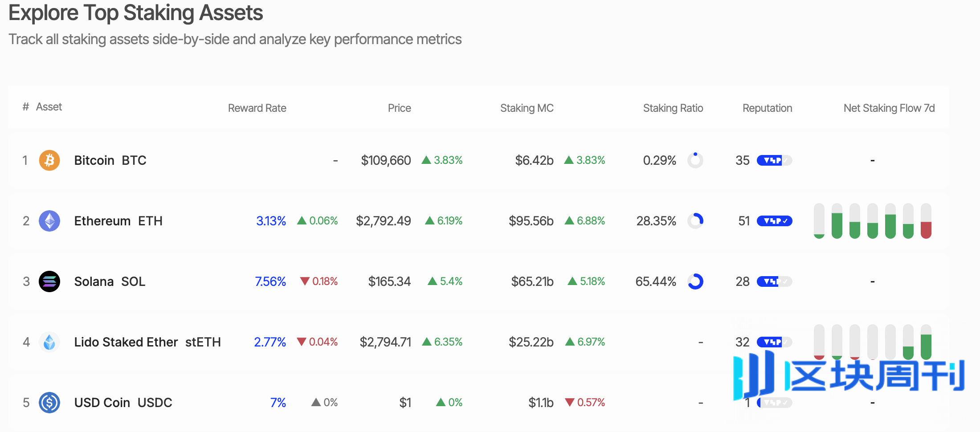Sort table by Staking MC column
Viewport: 980px width, 432px height.
pyautogui.click(x=527, y=108)
